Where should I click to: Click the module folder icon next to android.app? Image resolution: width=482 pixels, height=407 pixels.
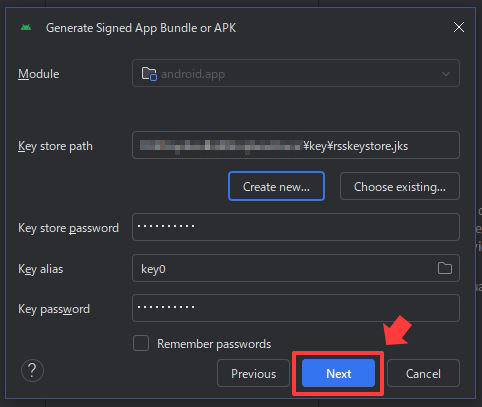click(x=149, y=74)
